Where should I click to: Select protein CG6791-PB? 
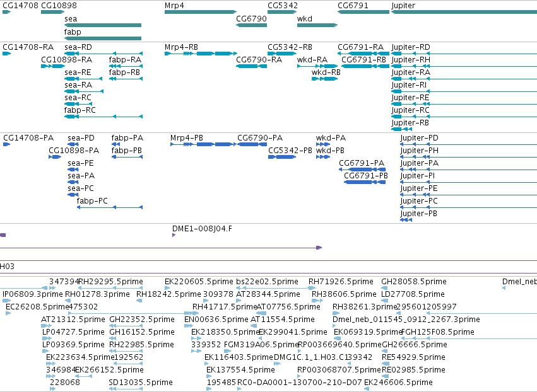click(x=365, y=182)
